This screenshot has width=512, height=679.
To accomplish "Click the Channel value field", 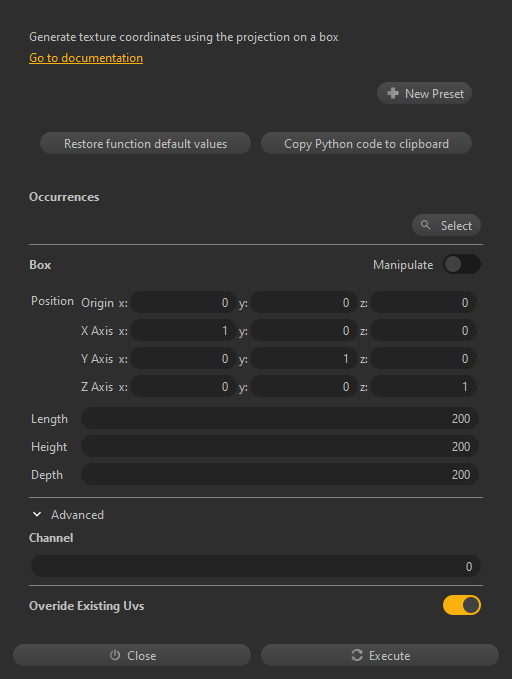I will pos(256,566).
